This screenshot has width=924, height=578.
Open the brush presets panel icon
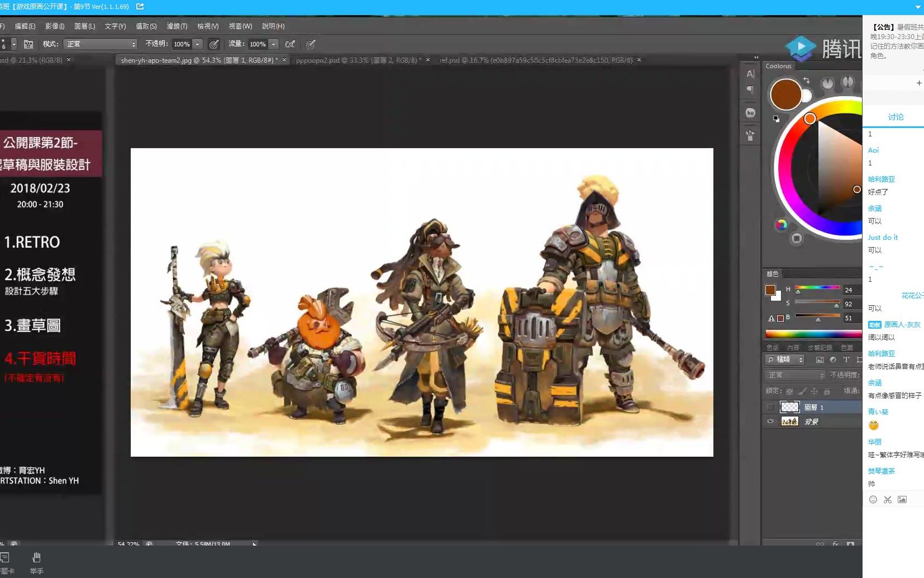[x=750, y=135]
